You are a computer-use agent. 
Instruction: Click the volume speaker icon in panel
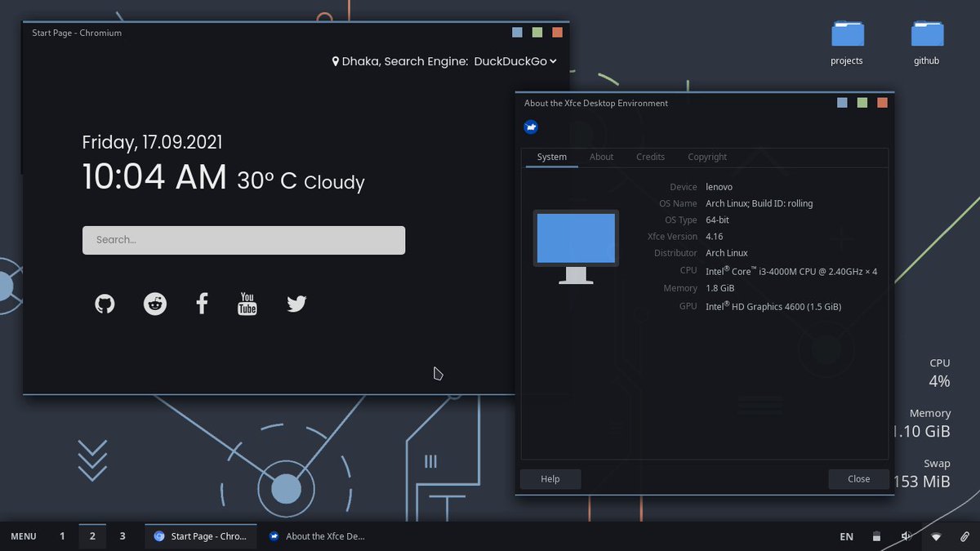[906, 536]
